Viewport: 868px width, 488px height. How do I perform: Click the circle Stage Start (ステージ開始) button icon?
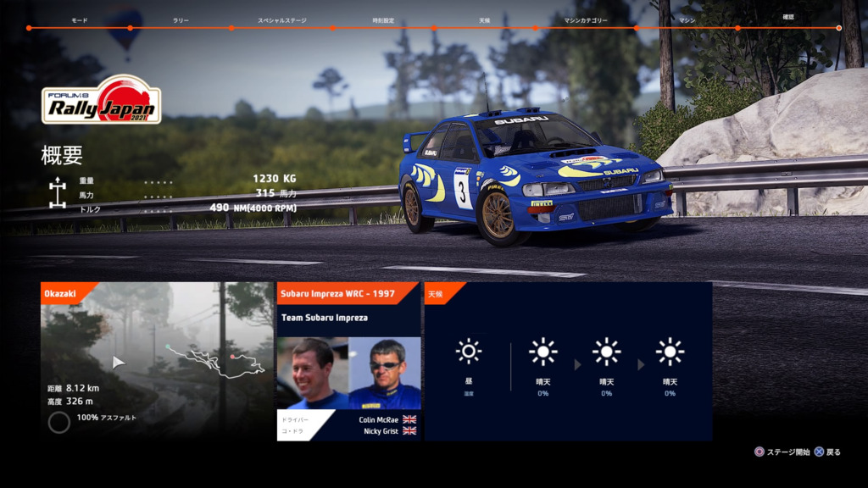759,452
